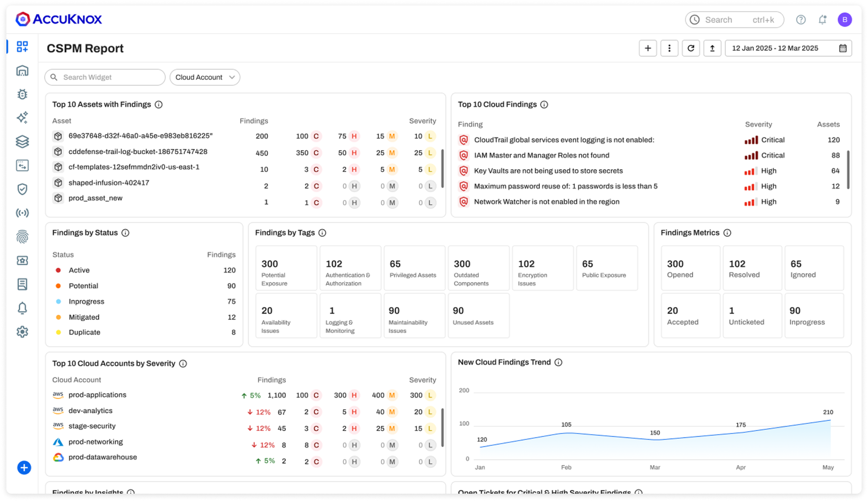Open the refresh icon near the date range

pyautogui.click(x=691, y=48)
